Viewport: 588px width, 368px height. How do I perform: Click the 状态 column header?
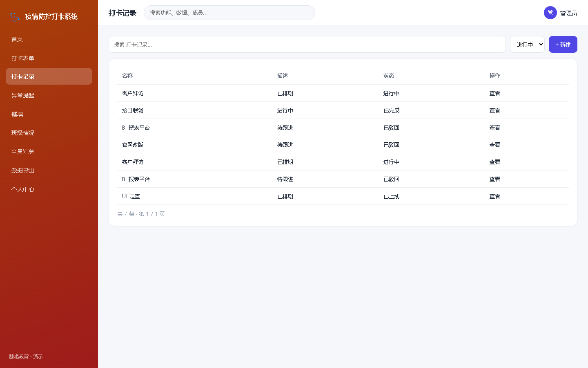point(389,76)
